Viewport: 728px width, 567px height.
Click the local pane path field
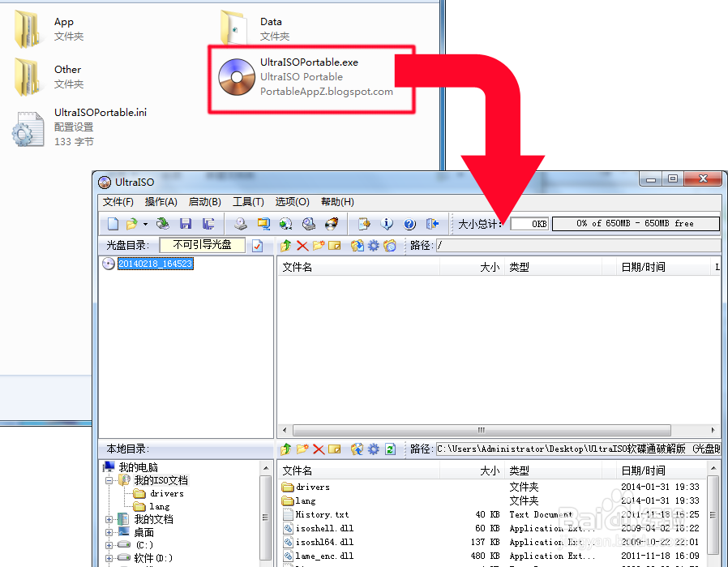coord(578,449)
